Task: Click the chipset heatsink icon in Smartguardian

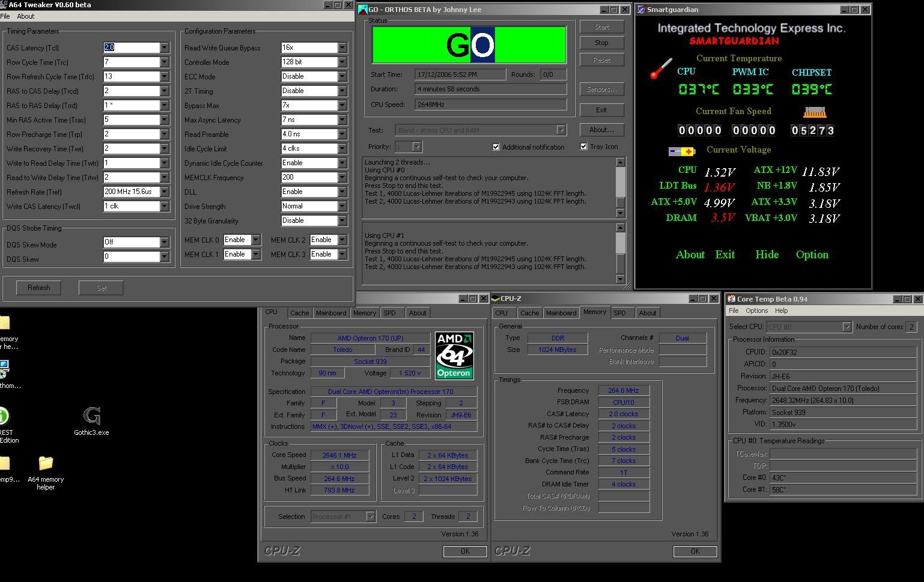Action: click(815, 112)
